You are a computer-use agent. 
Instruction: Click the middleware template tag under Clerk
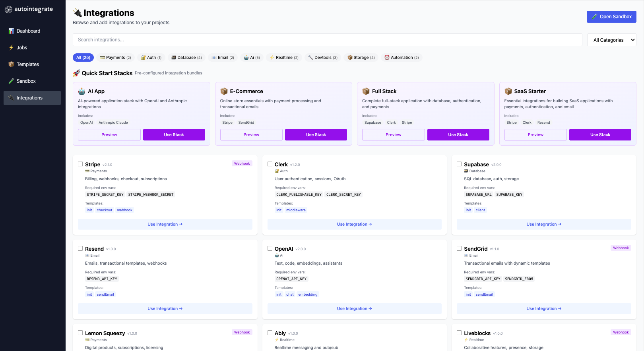point(296,211)
